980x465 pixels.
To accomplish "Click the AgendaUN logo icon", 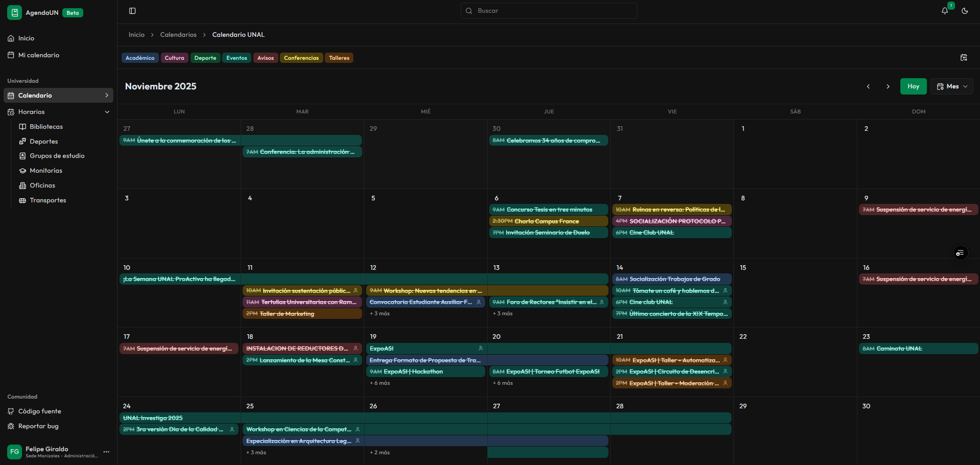I will pyautogui.click(x=14, y=12).
